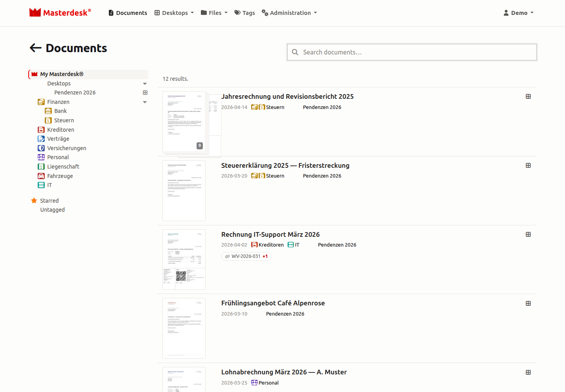Click the search magnifier icon
Screen dimensions: 565x392
click(295, 52)
